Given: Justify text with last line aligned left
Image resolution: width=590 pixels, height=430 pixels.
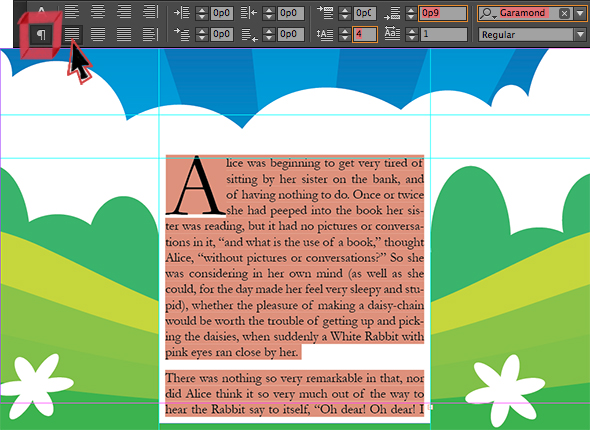Looking at the screenshot, I should click(71, 34).
